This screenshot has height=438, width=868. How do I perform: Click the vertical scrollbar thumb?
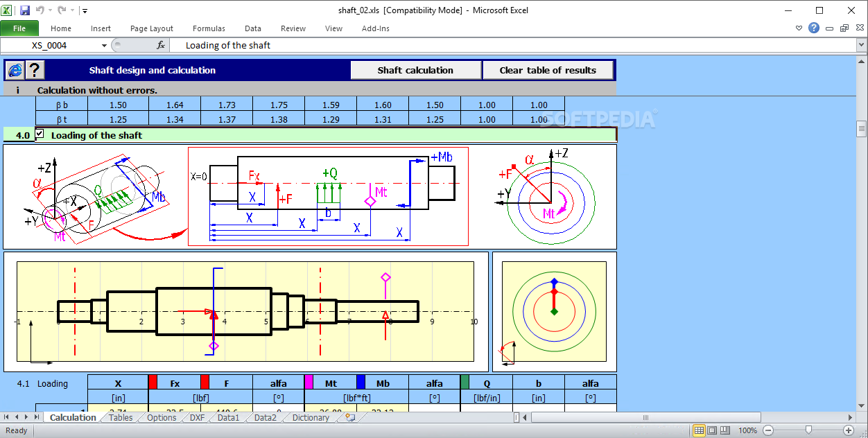coord(862,128)
